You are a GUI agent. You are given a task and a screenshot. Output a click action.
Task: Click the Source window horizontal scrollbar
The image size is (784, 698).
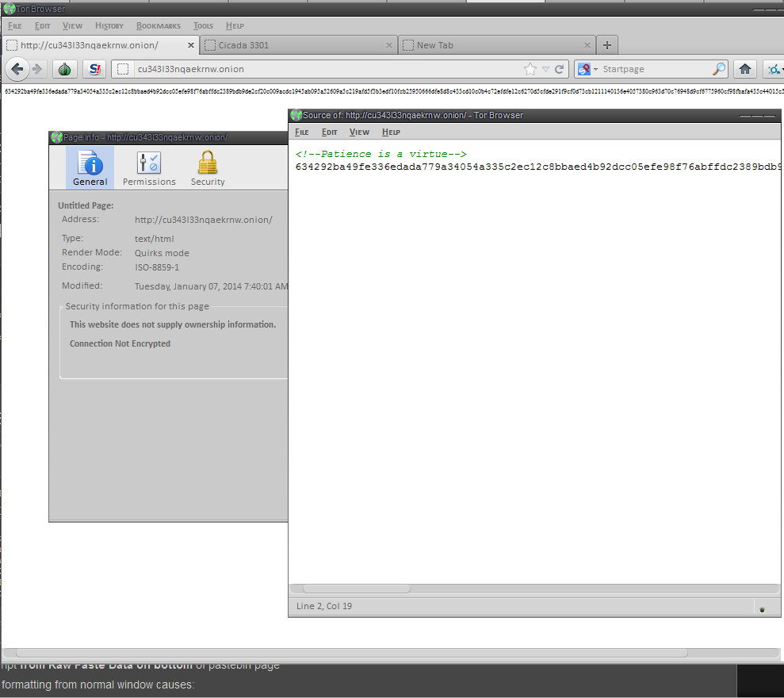[357, 589]
